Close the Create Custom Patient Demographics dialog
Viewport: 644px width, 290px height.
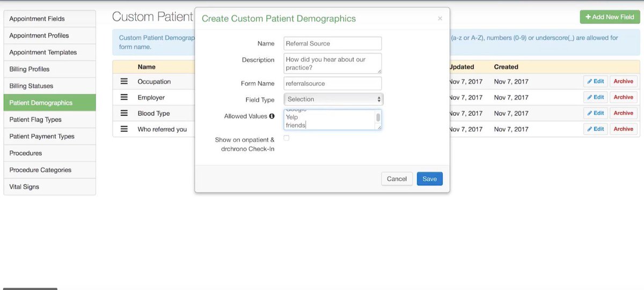(440, 18)
